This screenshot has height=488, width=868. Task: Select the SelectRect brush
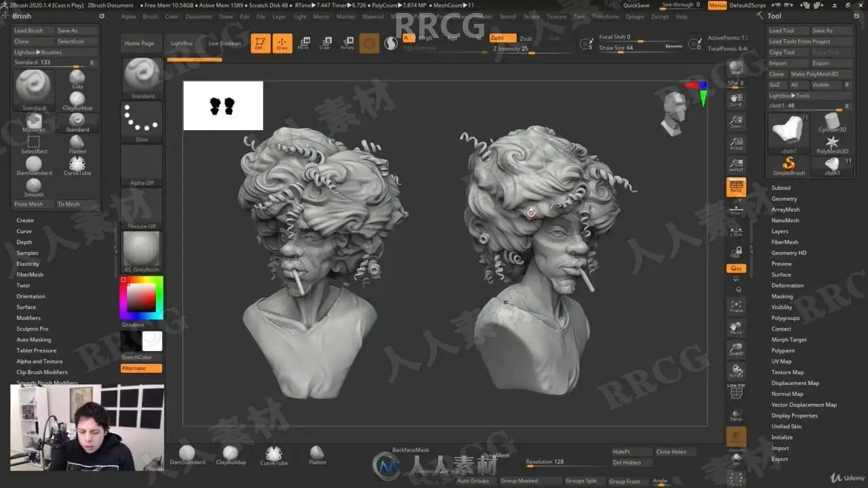(x=34, y=144)
